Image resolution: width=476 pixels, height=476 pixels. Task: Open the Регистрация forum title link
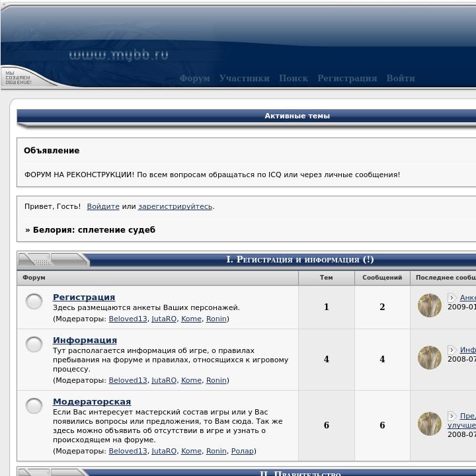pos(84,297)
